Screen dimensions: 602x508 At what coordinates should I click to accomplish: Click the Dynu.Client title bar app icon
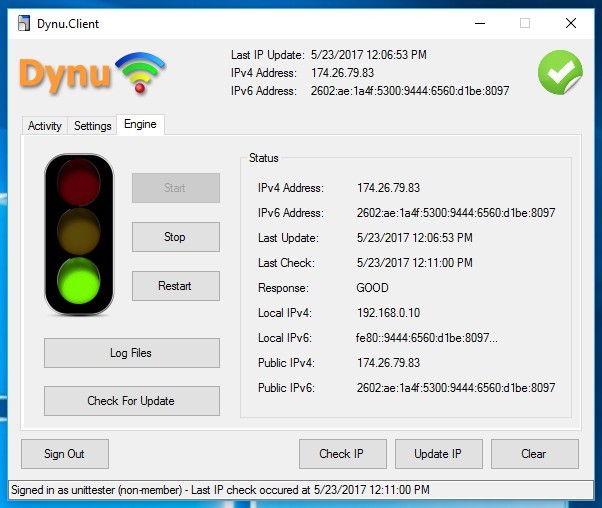click(24, 23)
